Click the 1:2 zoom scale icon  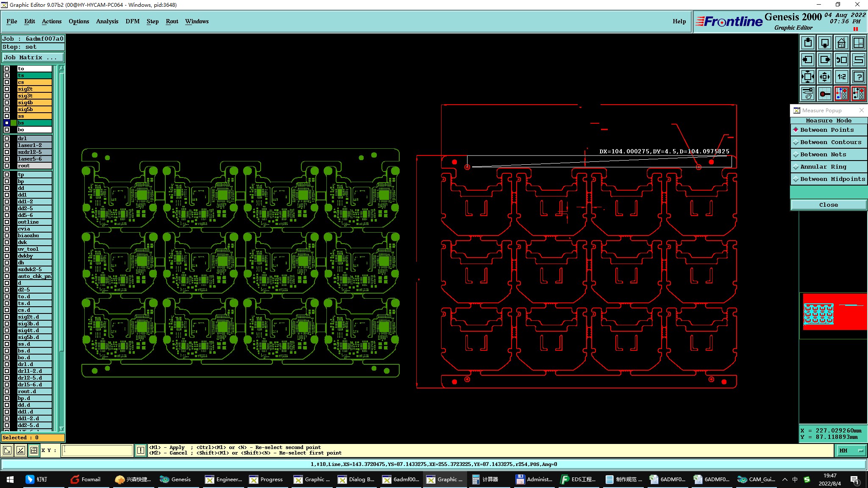coord(841,77)
